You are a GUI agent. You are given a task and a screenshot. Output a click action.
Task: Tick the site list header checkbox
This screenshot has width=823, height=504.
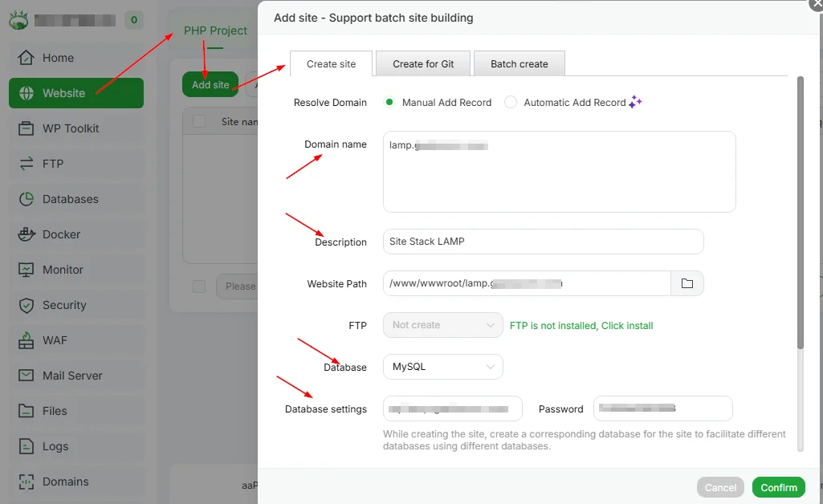pos(200,122)
